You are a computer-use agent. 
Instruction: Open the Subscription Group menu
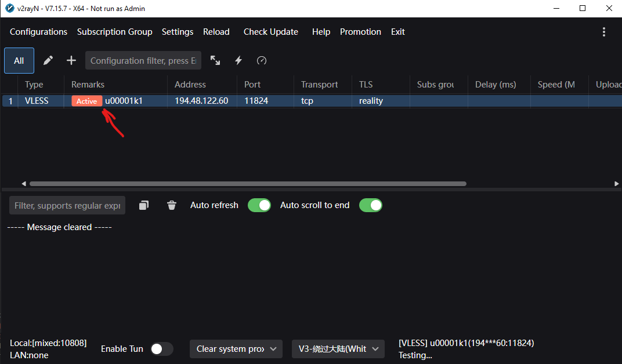click(x=114, y=32)
